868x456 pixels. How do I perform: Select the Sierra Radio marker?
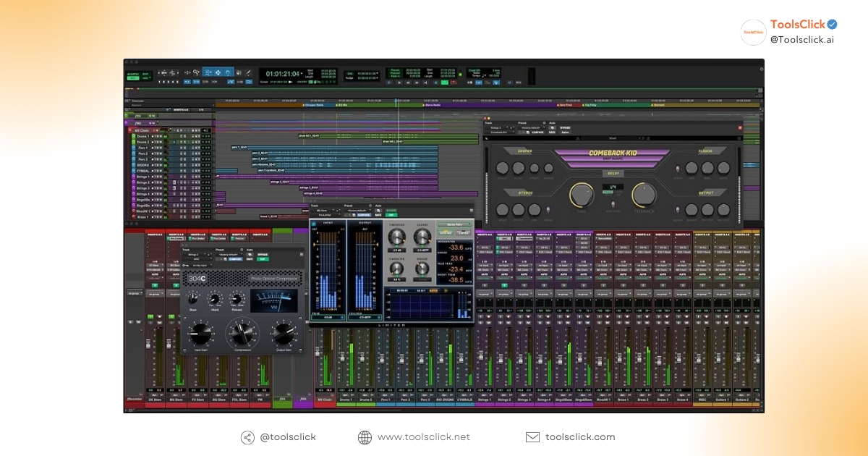tap(433, 105)
